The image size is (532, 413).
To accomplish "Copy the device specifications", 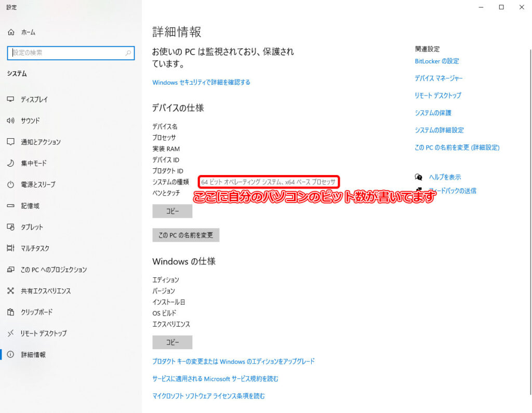I will pos(172,211).
